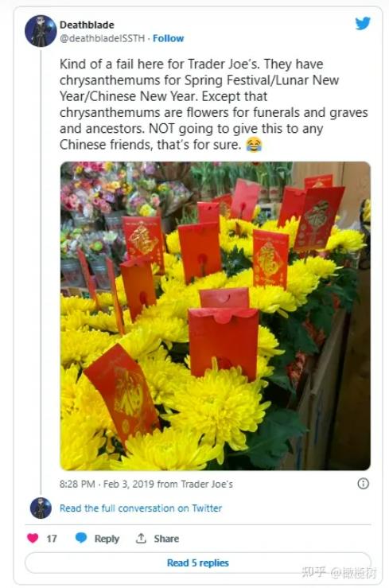The image size is (389, 588).
Task: Click the tweet text about Trader Joe's
Action: [214, 104]
